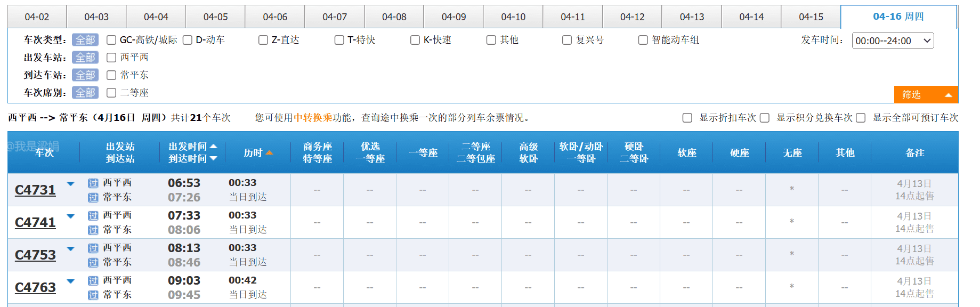Open the 发车时间 00:00--24:00 dropdown

click(x=893, y=41)
